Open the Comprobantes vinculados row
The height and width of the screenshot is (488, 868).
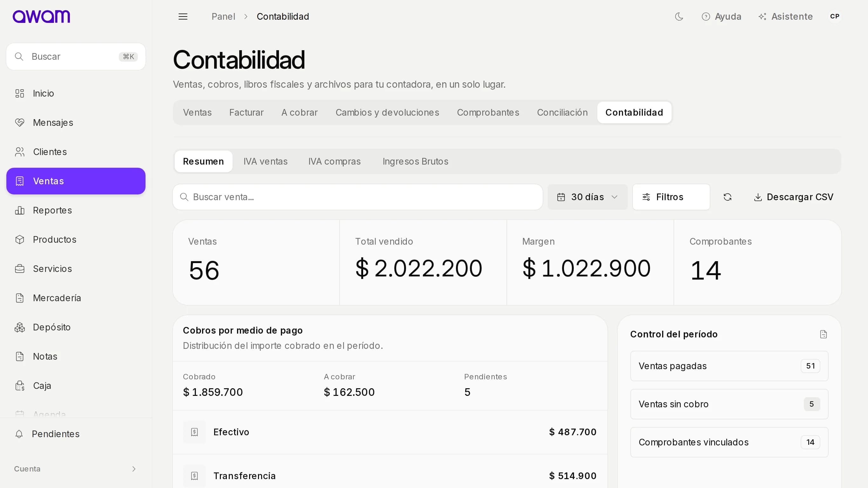[x=729, y=442]
